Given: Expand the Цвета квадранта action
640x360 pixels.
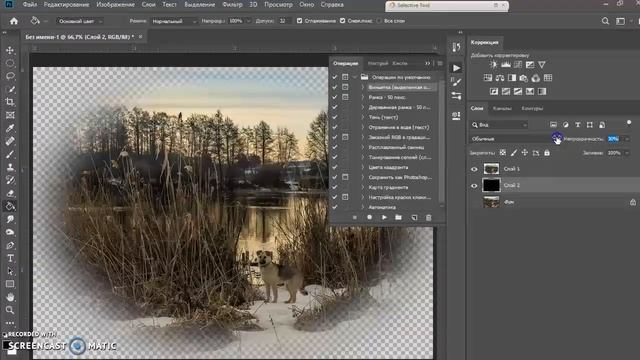Looking at the screenshot, I should click(x=362, y=167).
